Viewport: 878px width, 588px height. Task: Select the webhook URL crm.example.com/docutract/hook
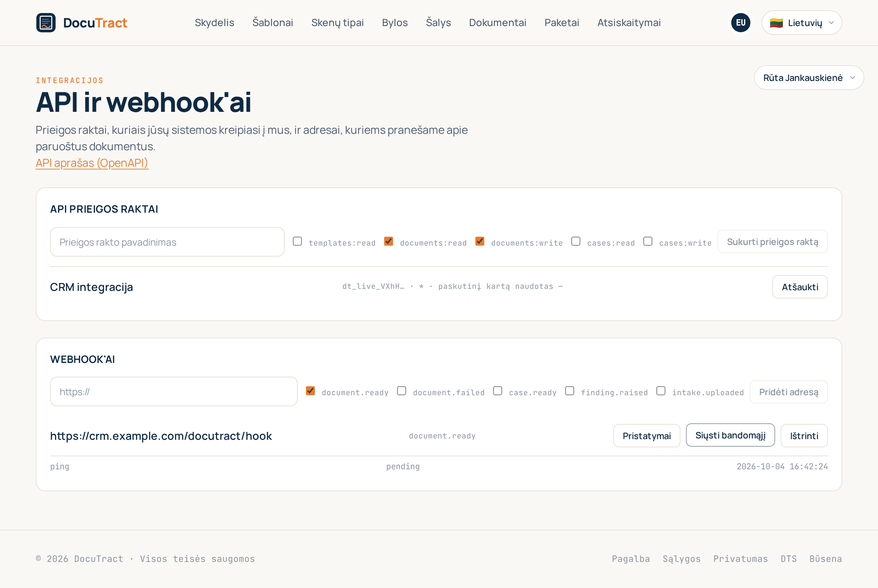(x=161, y=436)
